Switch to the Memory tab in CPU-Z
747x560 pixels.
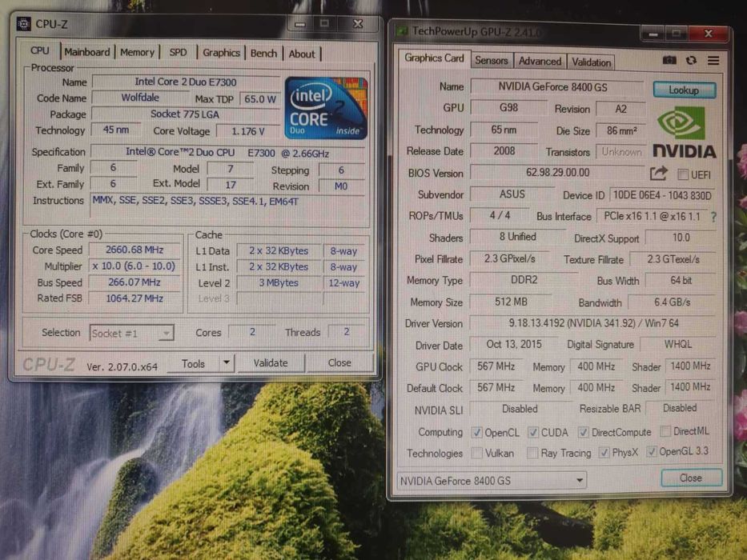(137, 52)
